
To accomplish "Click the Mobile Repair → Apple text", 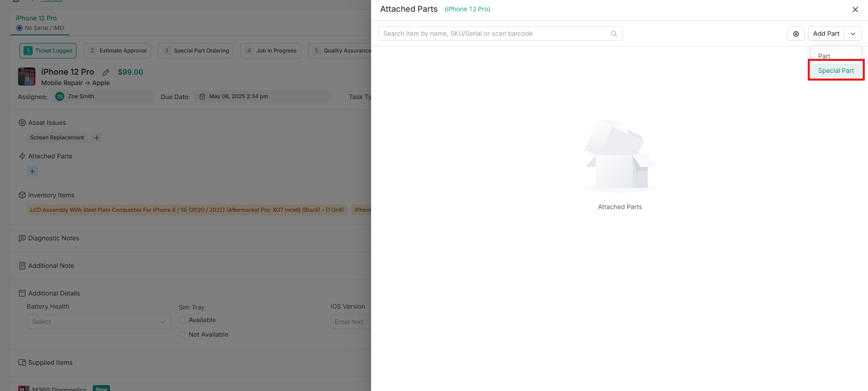I will point(76,83).
